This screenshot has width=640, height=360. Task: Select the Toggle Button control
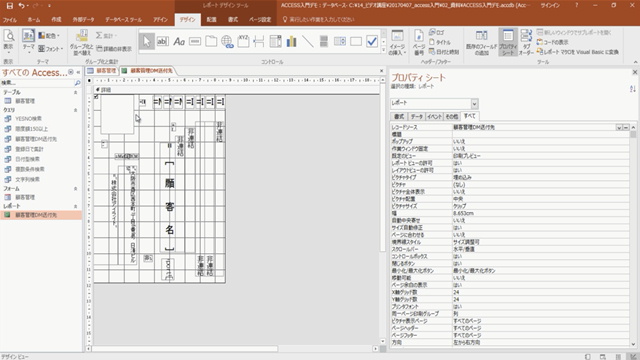[324, 41]
